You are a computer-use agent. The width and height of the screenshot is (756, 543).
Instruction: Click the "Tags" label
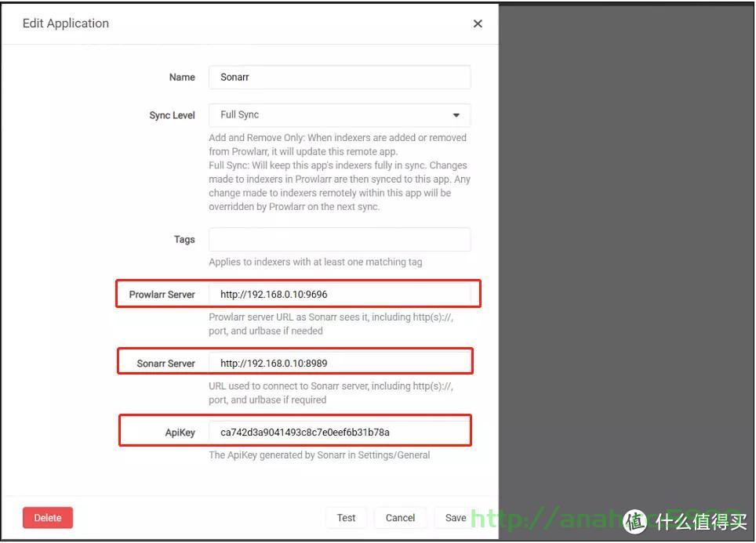(x=184, y=240)
